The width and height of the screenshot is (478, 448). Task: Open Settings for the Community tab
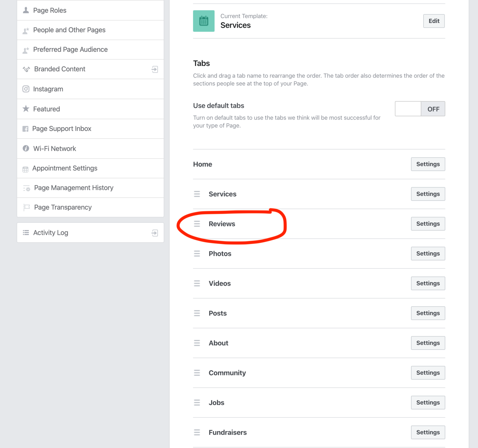click(x=428, y=373)
